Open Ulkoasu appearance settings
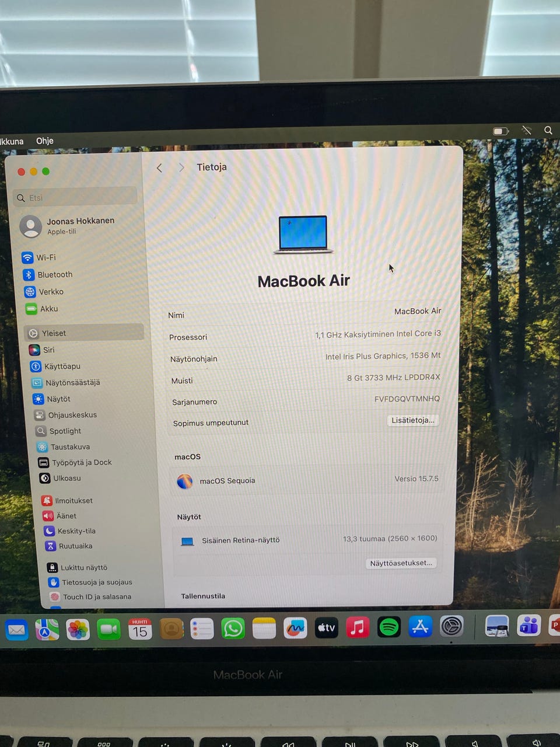This screenshot has height=747, width=560. (60, 478)
